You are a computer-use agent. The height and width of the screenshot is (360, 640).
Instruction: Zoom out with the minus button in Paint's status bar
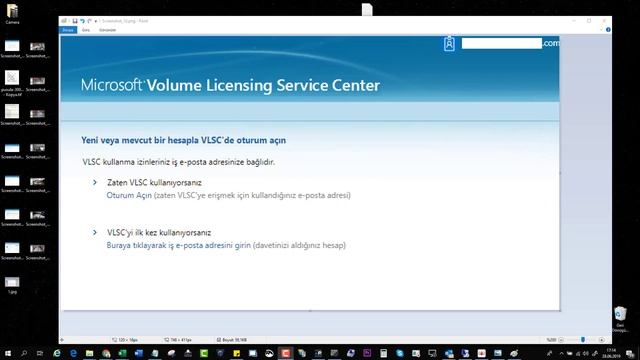(x=561, y=340)
